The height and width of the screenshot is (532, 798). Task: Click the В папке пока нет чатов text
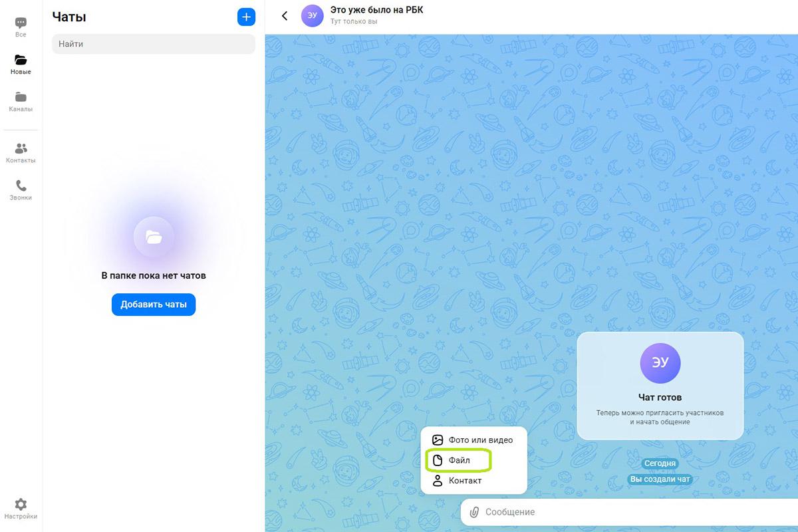coord(154,275)
